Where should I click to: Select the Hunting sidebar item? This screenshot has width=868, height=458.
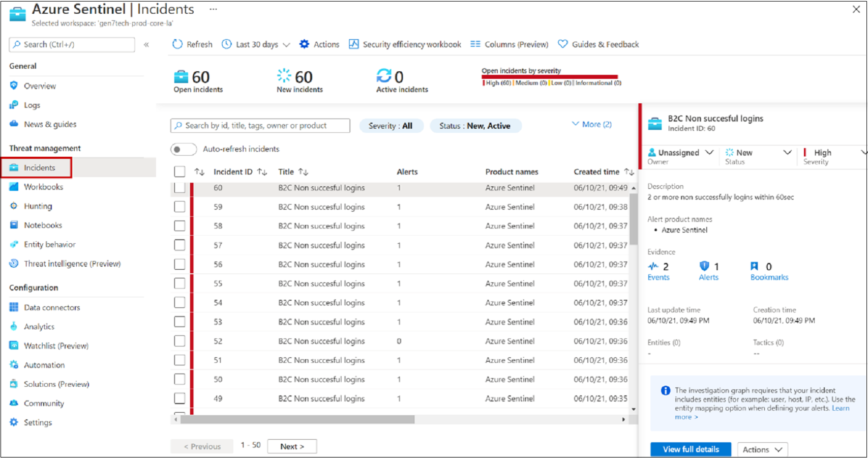pyautogui.click(x=38, y=206)
